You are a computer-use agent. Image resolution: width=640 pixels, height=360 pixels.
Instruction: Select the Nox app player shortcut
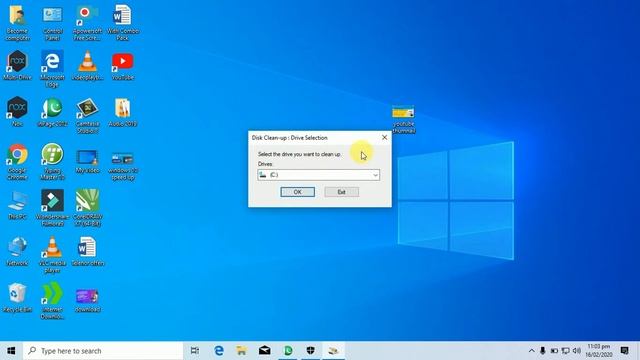(x=17, y=112)
